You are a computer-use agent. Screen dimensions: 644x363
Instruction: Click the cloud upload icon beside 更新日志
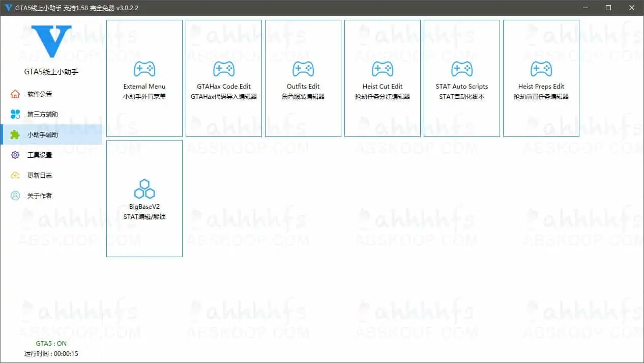(x=15, y=176)
